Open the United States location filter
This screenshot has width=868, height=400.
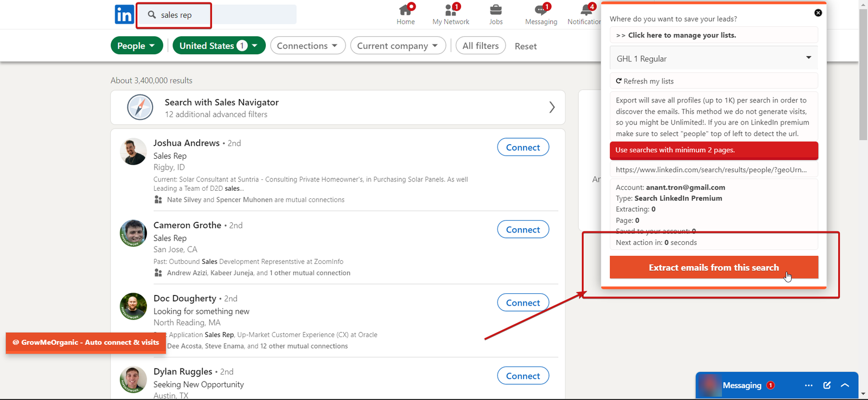coord(219,46)
